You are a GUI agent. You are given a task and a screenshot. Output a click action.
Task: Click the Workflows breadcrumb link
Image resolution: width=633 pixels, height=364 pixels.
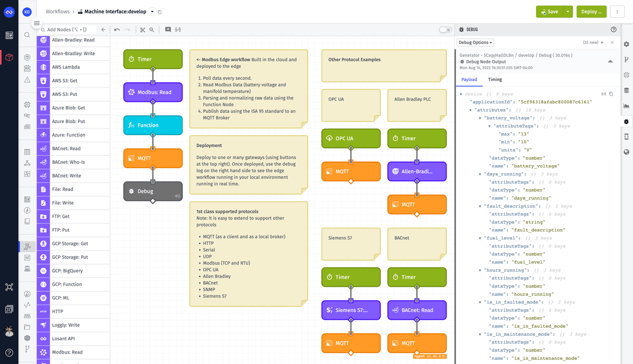pos(57,12)
